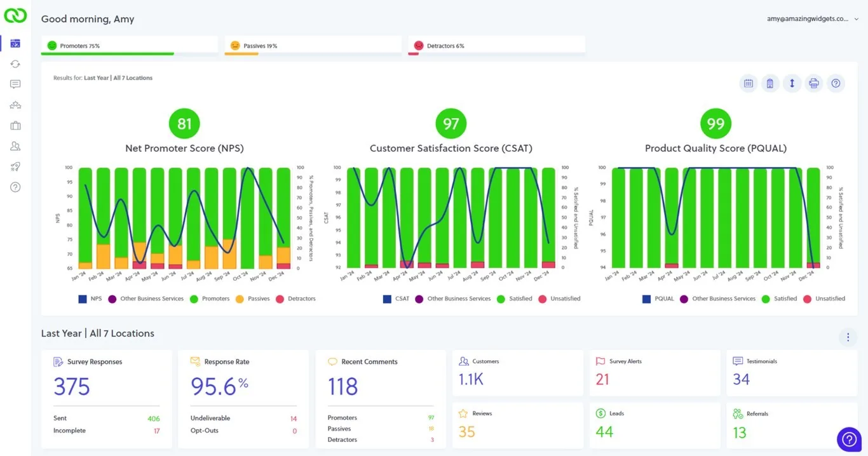The width and height of the screenshot is (868, 456).
Task: Click the Net Promoter Score (NPS) title
Action: point(184,148)
